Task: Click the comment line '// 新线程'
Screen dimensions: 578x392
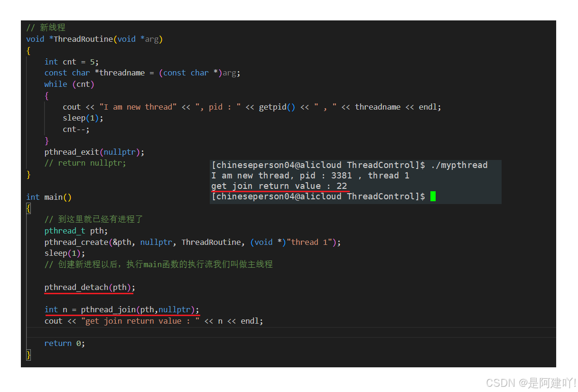Action: 46,28
